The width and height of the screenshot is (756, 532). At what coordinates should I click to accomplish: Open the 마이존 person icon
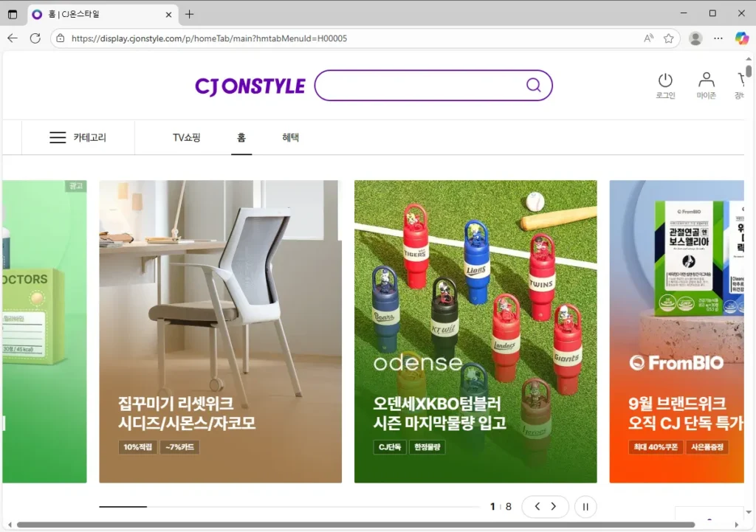point(707,80)
